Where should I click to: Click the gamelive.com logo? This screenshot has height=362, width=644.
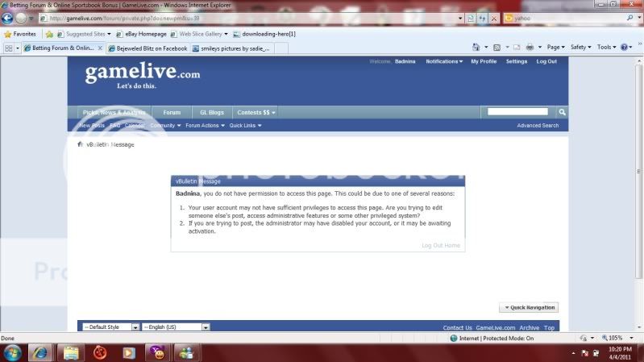click(143, 75)
